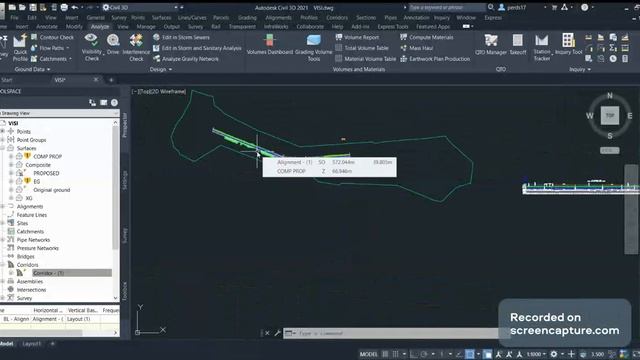Click the customize wrench icon in command line

click(x=278, y=333)
